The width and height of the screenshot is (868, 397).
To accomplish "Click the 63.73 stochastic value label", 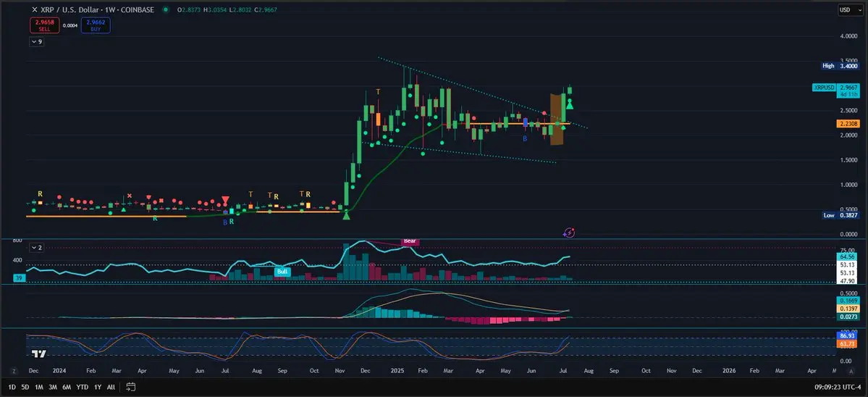I will point(848,344).
